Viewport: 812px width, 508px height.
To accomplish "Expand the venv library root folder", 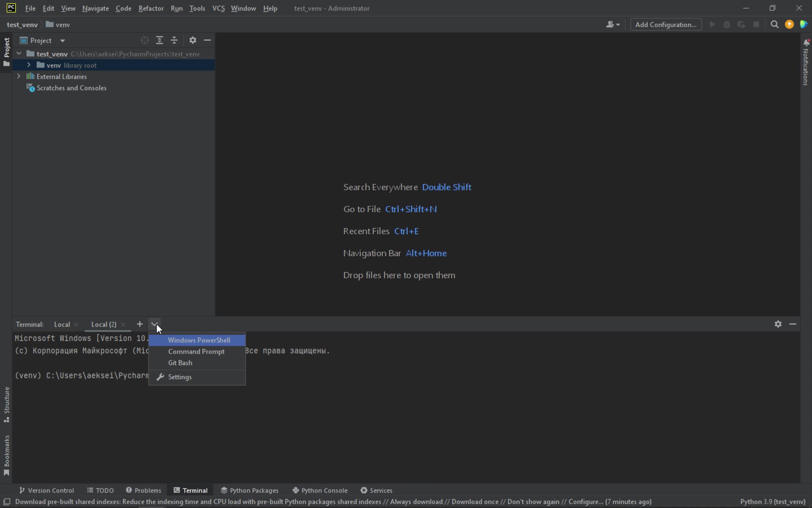I will pos(29,65).
